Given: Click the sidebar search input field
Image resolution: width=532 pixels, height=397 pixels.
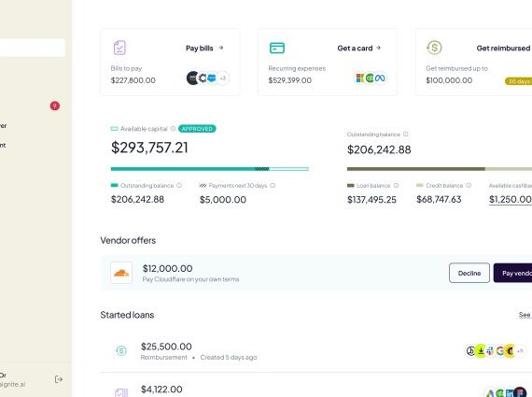Looking at the screenshot, I should (33, 48).
